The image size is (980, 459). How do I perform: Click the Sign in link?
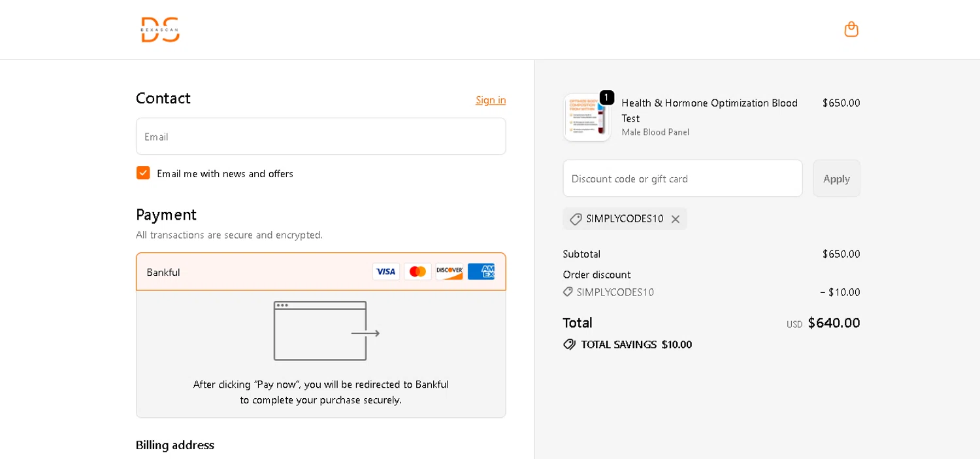[490, 100]
